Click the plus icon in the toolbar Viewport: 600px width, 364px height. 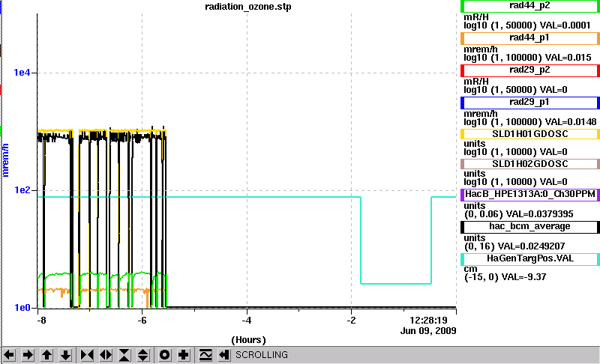tap(183, 355)
